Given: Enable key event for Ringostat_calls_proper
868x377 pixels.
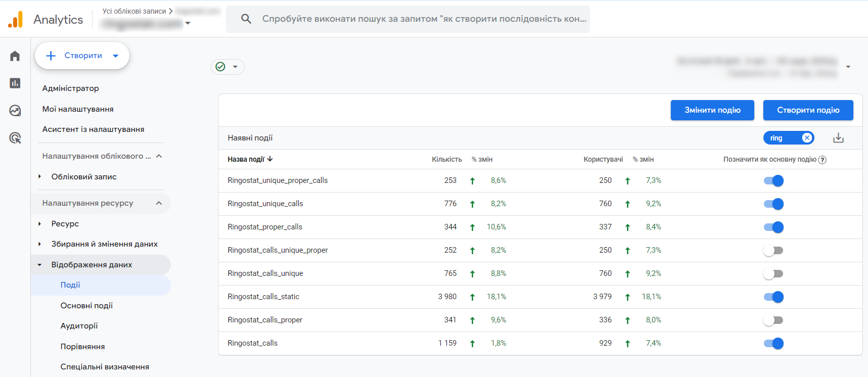Looking at the screenshot, I should tap(773, 320).
